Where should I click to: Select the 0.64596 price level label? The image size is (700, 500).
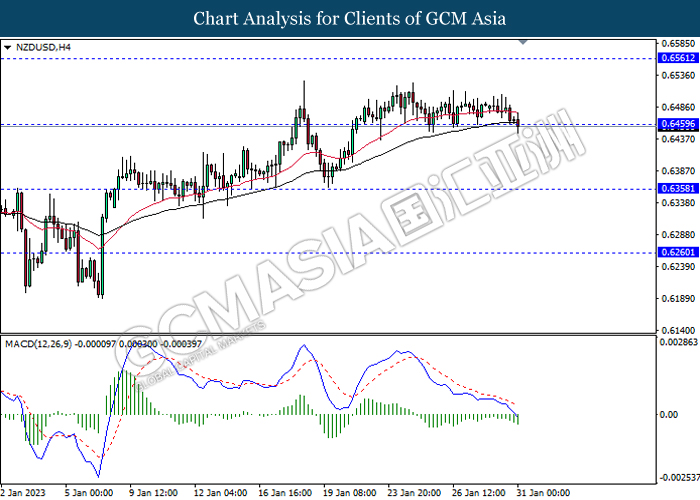click(678, 124)
